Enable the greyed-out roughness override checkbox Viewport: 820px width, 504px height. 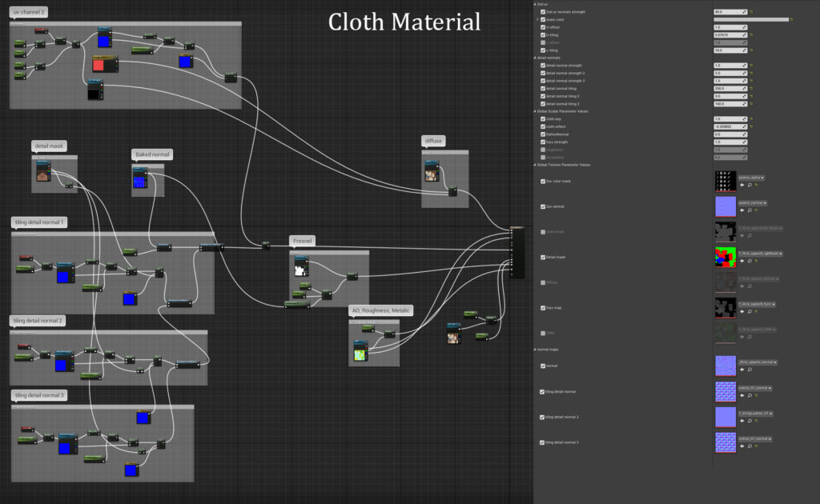pos(543,150)
